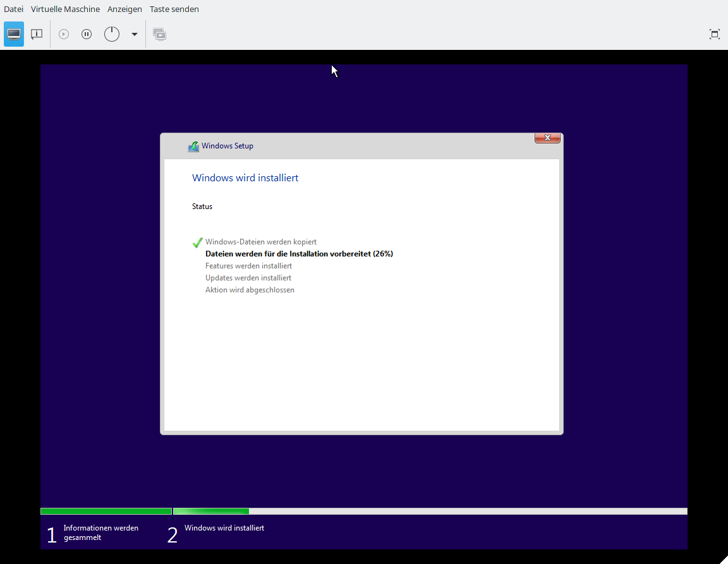Open the Datei menu
The width and height of the screenshot is (728, 564).
(13, 9)
